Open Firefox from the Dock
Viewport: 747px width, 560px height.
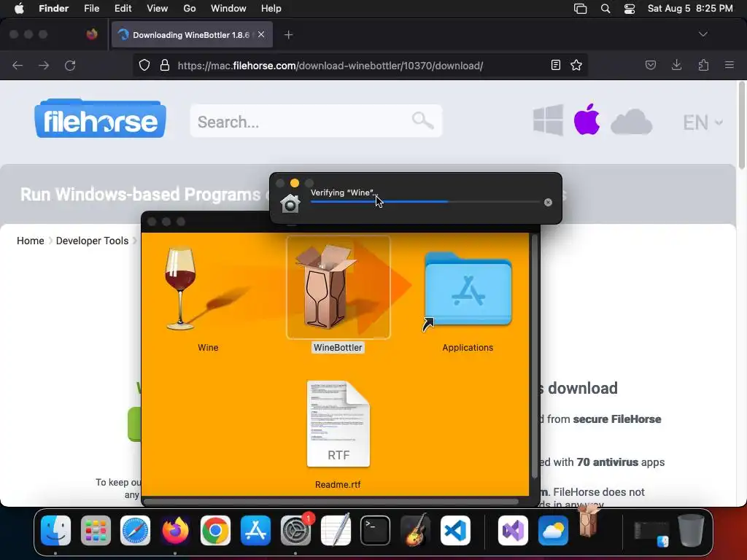pos(175,531)
